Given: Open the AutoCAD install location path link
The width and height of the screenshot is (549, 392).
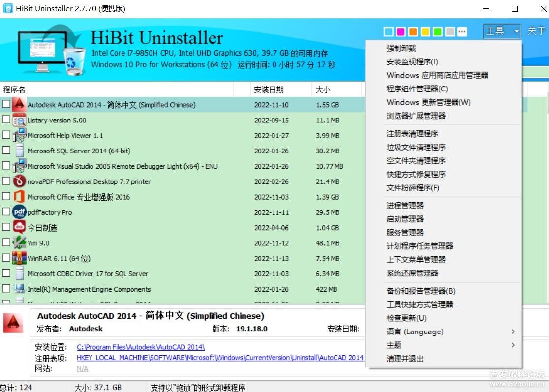Looking at the screenshot, I should tap(141, 347).
